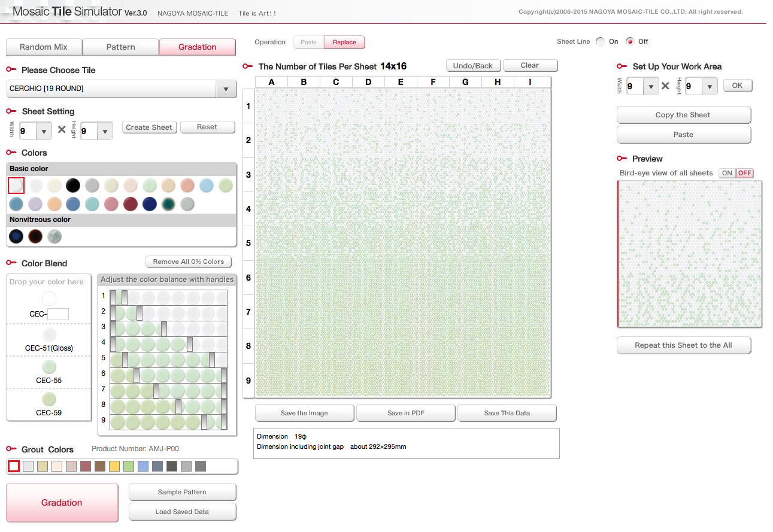
Task: Click the CEC-59 tile in Color Blend
Action: [x=49, y=399]
